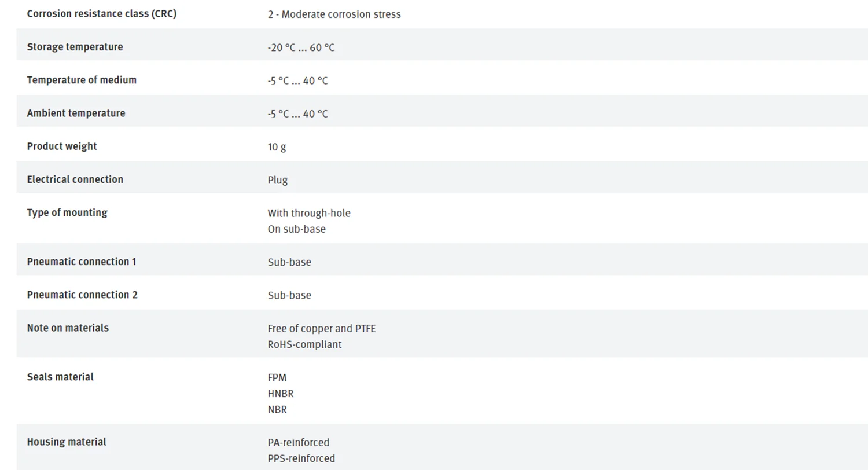The height and width of the screenshot is (470, 868).
Task: Click the Pneumatic connection 2 label
Action: pos(82,295)
